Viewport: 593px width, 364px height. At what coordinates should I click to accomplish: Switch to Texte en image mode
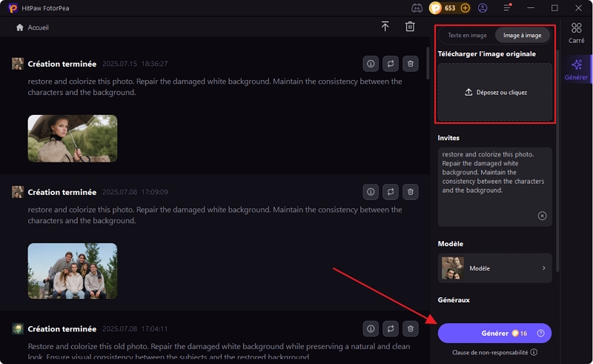(x=467, y=35)
